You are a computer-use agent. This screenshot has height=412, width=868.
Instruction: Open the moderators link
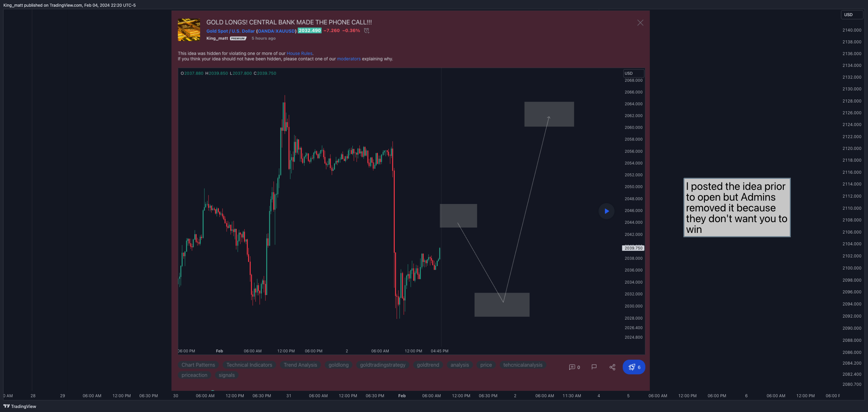point(349,59)
